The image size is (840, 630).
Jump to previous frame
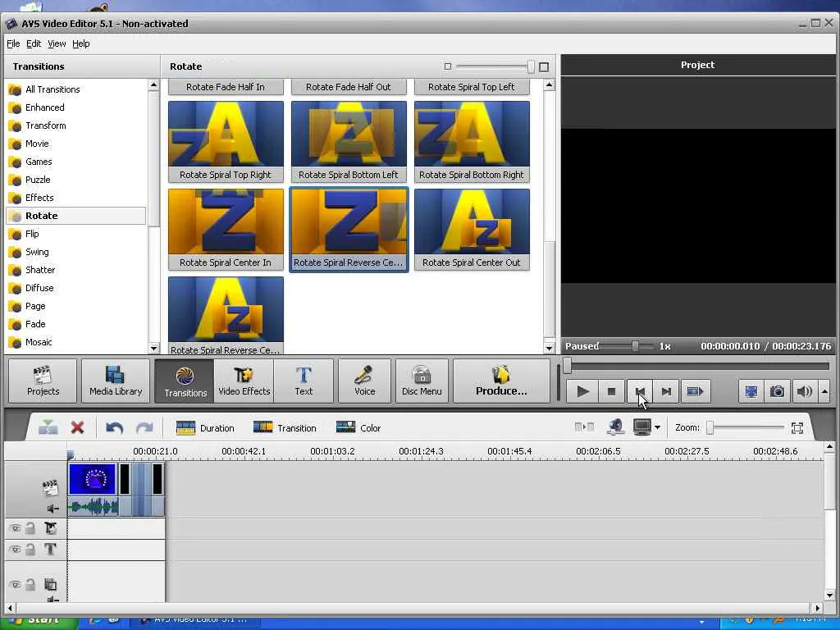[x=640, y=391]
